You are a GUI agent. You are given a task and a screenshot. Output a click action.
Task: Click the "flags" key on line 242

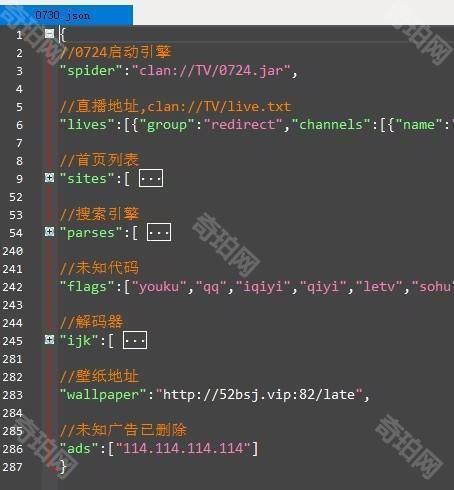click(87, 287)
